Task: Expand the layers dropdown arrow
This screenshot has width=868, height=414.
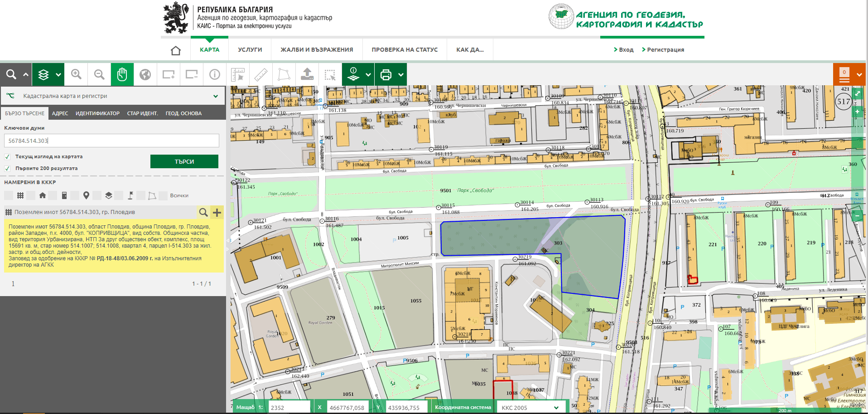Action: tap(58, 74)
